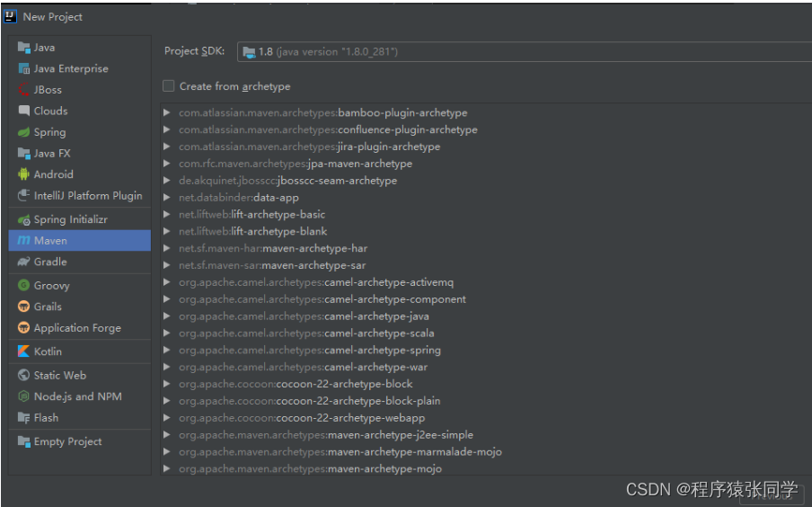Click the Spring Initializr icon
Image resolution: width=812 pixels, height=507 pixels.
tap(24, 220)
